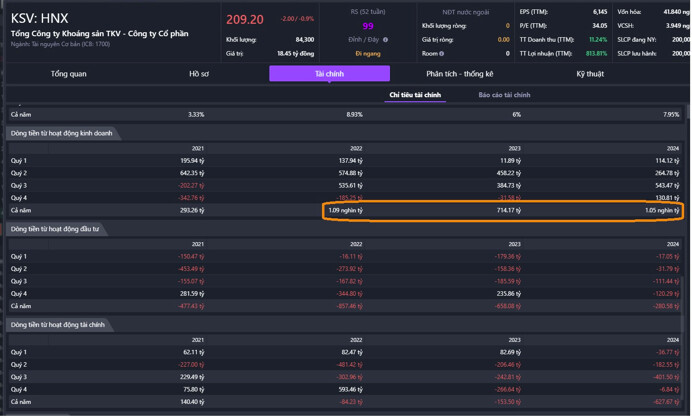Select the Tài chính tab
Screen dimensions: 692x420
(329, 74)
